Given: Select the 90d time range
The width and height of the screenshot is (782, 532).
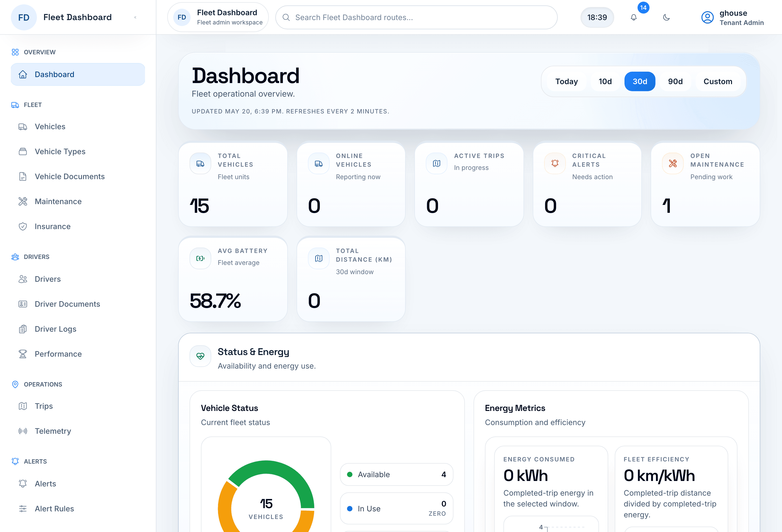Looking at the screenshot, I should click(675, 81).
